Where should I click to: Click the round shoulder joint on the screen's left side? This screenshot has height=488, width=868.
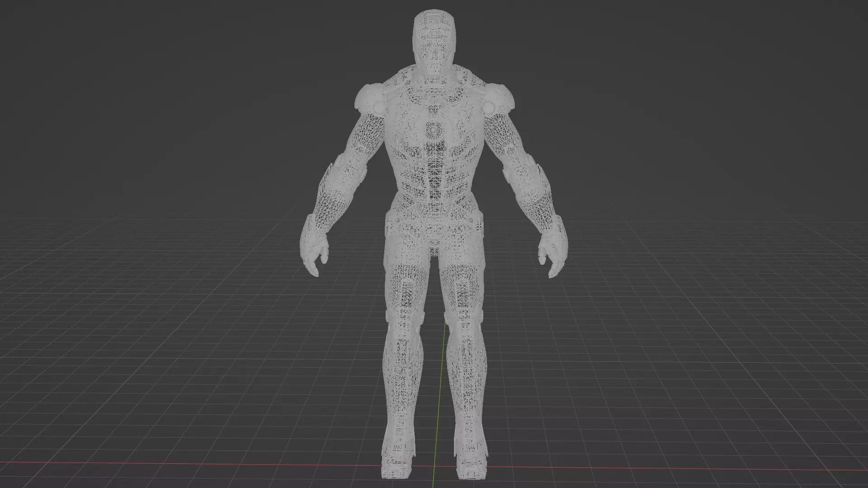(x=378, y=107)
